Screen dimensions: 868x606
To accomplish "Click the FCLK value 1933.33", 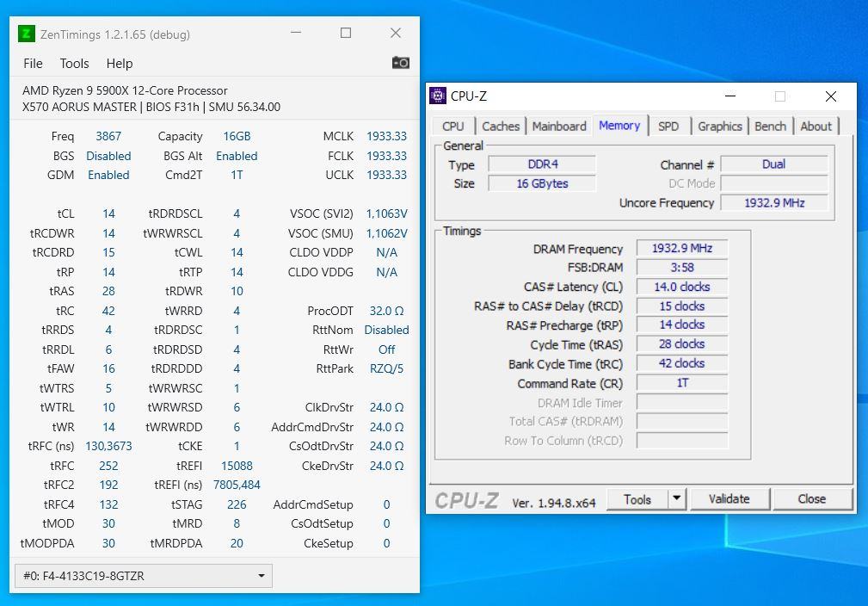I will (x=386, y=156).
